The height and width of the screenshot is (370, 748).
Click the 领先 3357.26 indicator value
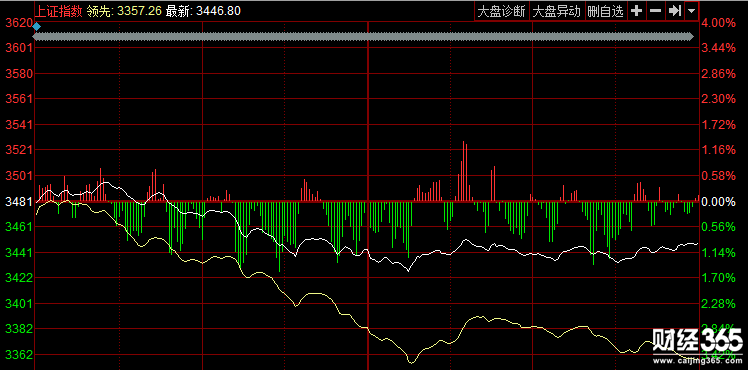coord(124,11)
